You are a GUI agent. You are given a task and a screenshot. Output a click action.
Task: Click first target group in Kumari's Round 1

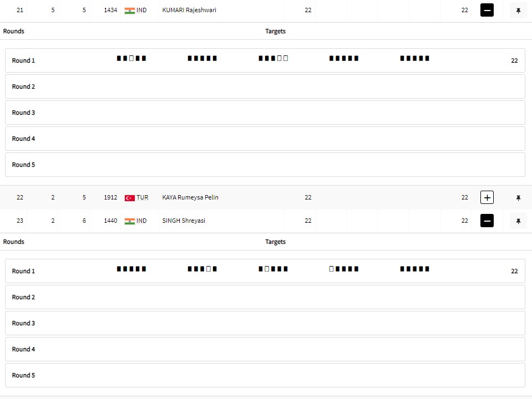click(131, 58)
